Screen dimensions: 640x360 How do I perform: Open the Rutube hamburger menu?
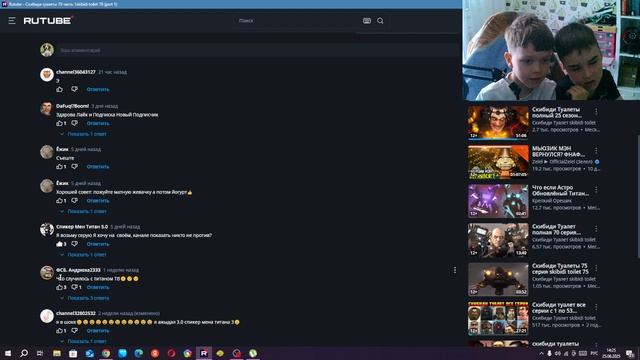[12, 20]
